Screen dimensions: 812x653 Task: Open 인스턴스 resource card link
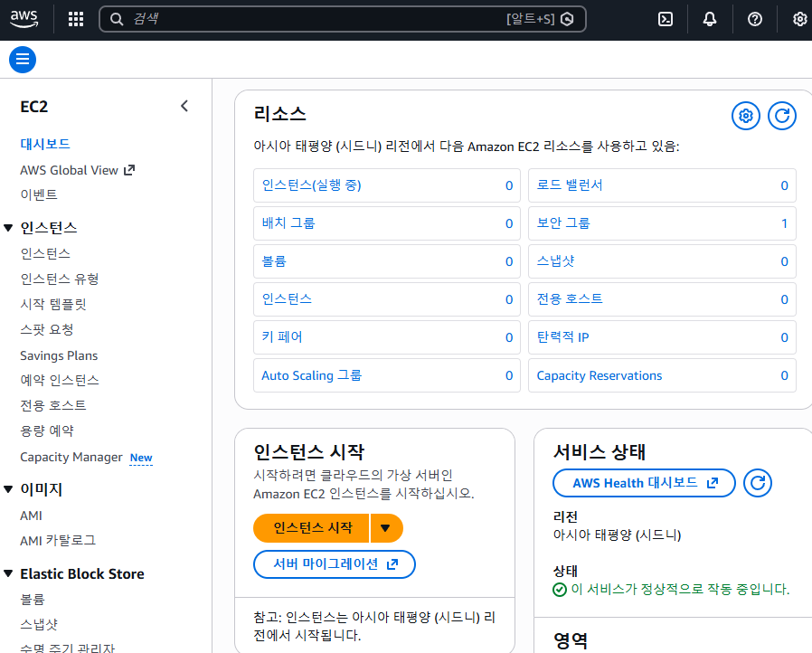click(x=287, y=298)
